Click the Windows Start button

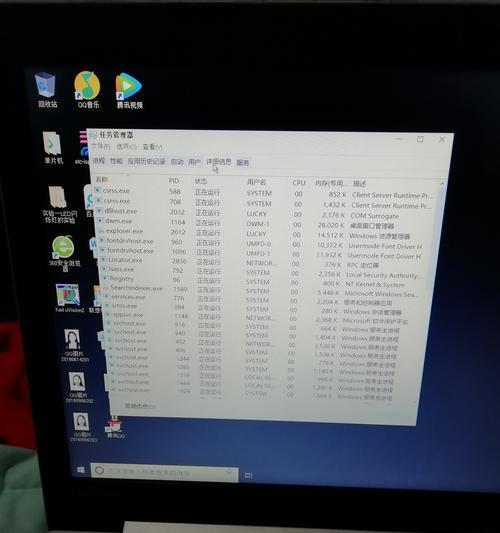click(81, 469)
